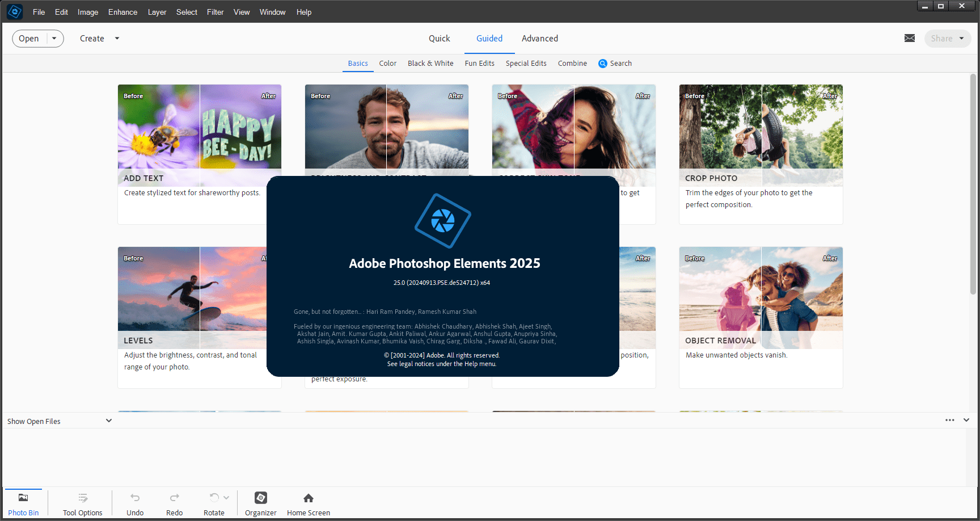Open the Photo Bin panel
This screenshot has width=980, height=521.
pos(23,503)
